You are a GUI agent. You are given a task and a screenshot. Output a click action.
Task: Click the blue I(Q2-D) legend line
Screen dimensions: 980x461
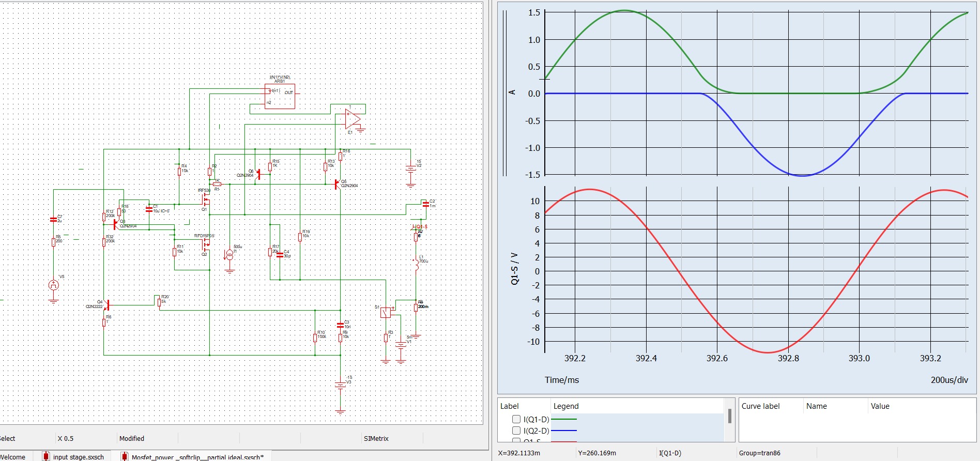click(564, 431)
